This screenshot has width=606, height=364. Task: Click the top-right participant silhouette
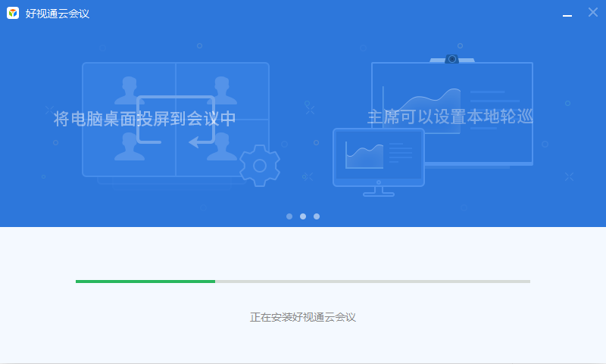tap(222, 89)
